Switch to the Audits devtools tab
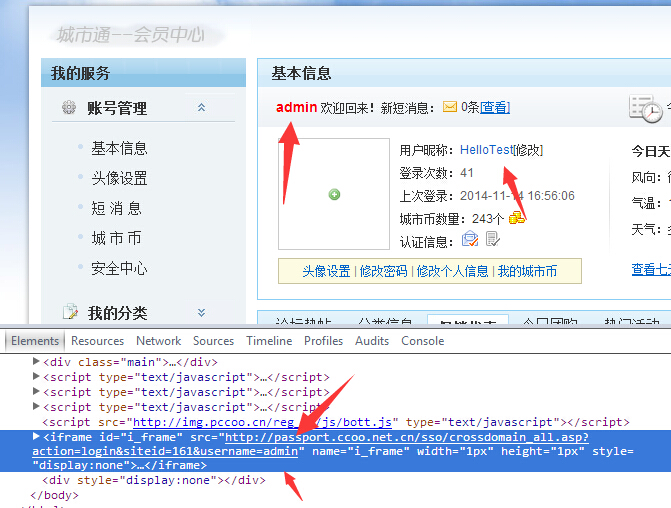The height and width of the screenshot is (508, 671). coord(372,341)
